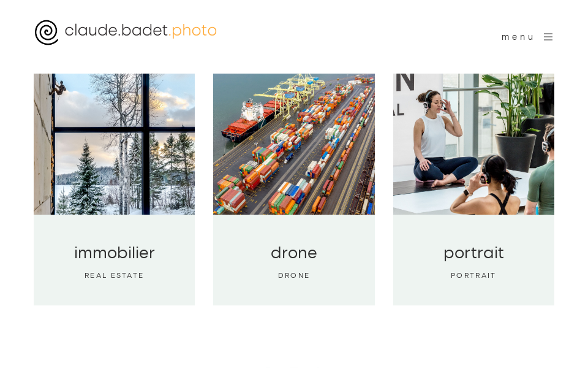The height and width of the screenshot is (368, 588).
Task: Click the immobilier card's grey caption panel
Action: (115, 260)
